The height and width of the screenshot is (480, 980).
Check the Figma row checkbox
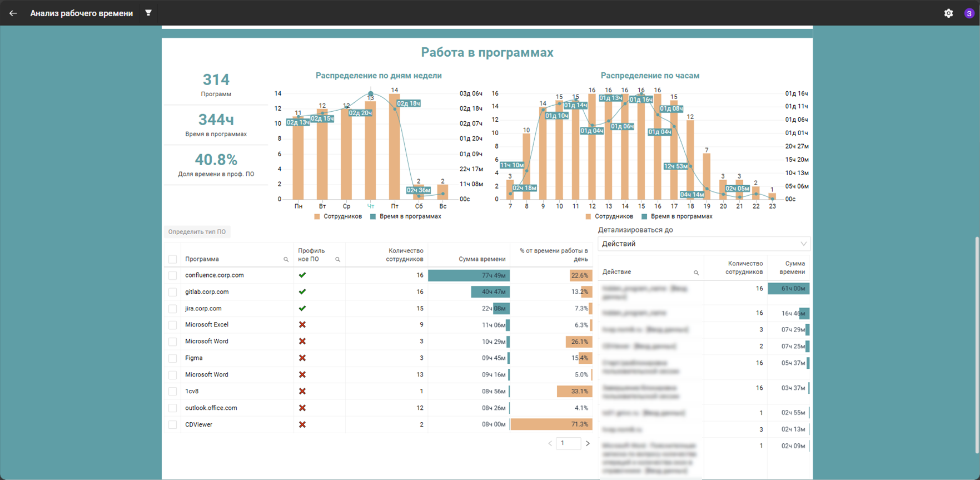coord(173,358)
